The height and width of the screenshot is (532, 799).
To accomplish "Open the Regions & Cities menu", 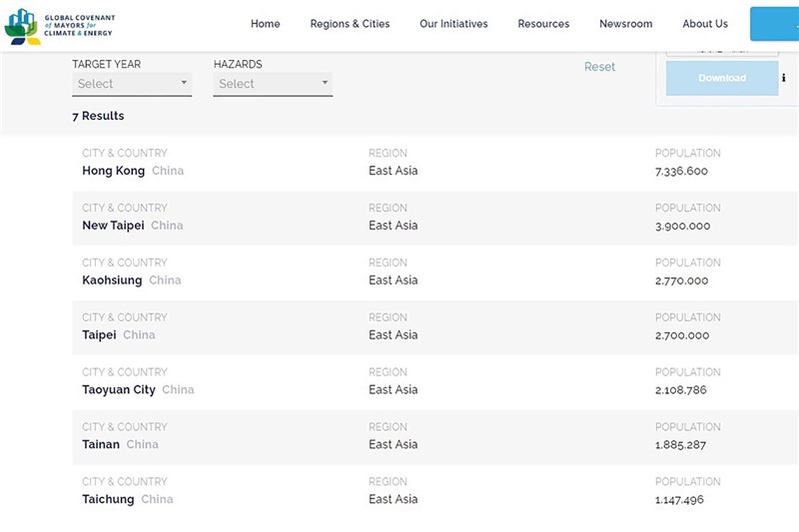I will [x=351, y=24].
